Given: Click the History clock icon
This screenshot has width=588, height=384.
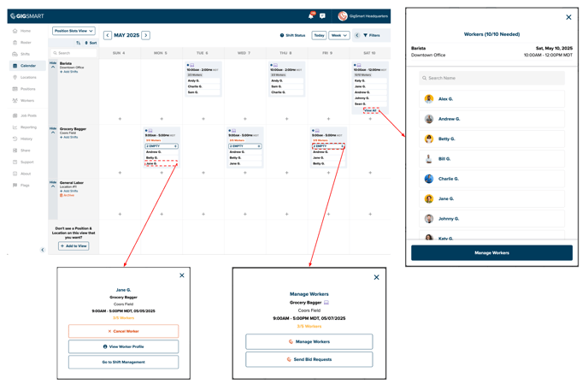Looking at the screenshot, I should pyautogui.click(x=15, y=139).
